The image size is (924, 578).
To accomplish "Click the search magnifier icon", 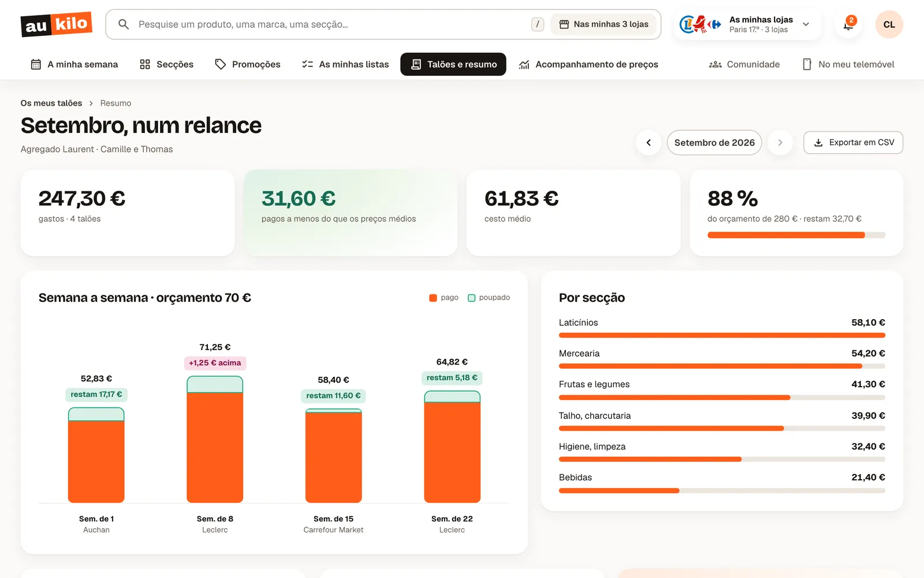I will click(x=124, y=24).
